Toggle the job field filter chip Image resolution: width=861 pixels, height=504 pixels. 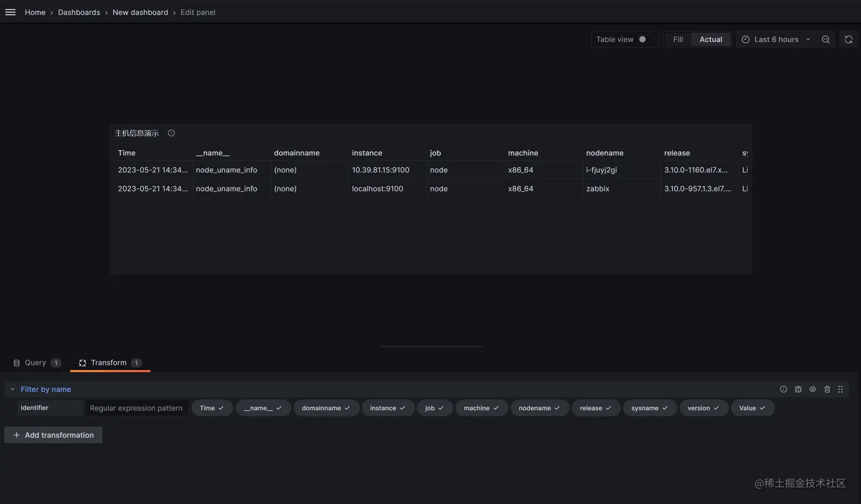(434, 408)
